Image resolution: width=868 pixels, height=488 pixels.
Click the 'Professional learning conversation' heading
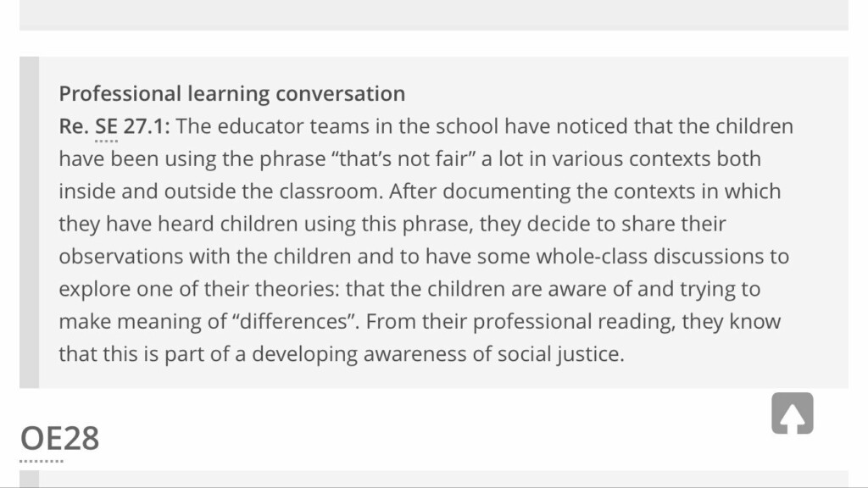(231, 93)
